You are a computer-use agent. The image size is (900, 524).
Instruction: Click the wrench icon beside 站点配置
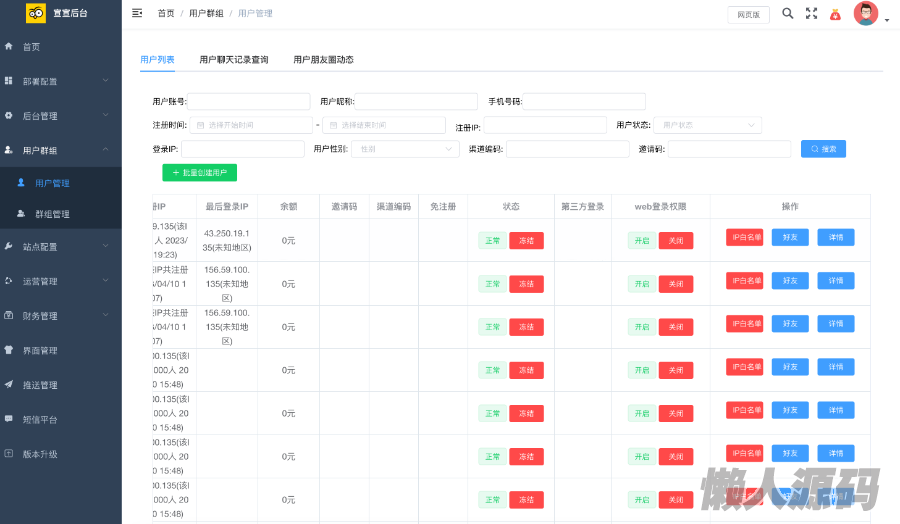[x=9, y=246]
